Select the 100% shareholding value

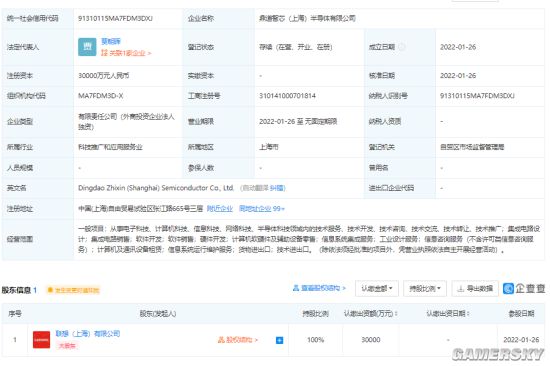[316, 340]
